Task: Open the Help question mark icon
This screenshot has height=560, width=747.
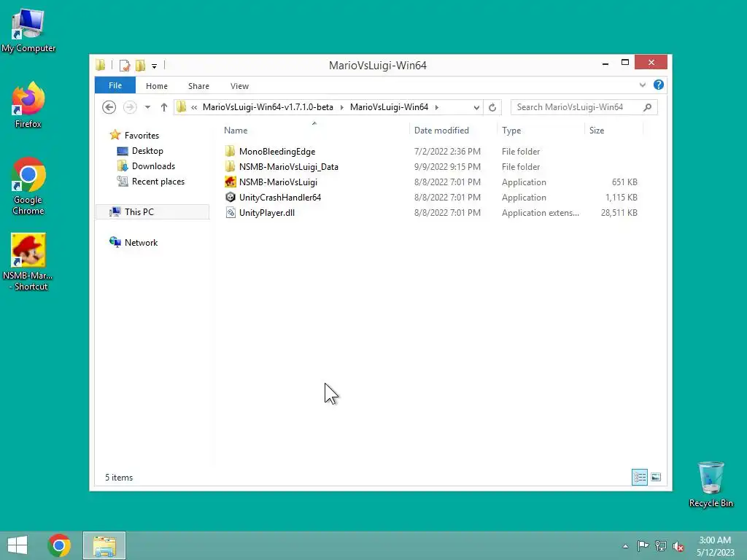Action: click(659, 85)
